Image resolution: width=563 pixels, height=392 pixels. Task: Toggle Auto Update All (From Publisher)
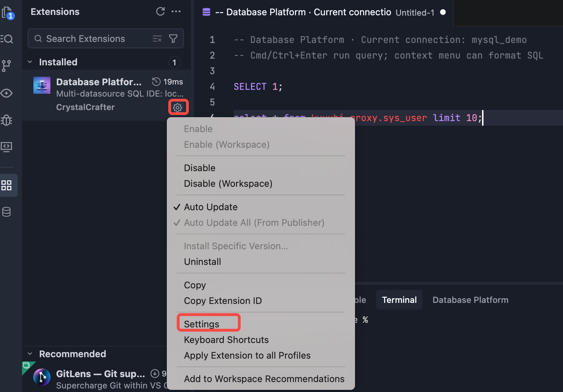254,223
